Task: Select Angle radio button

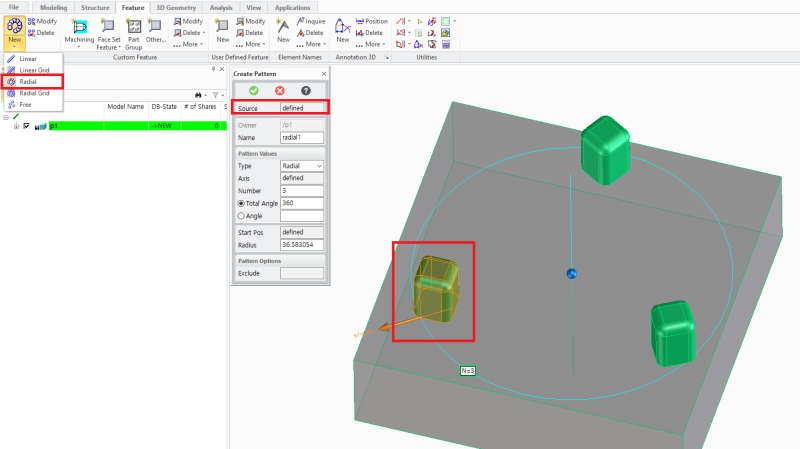Action: point(241,216)
